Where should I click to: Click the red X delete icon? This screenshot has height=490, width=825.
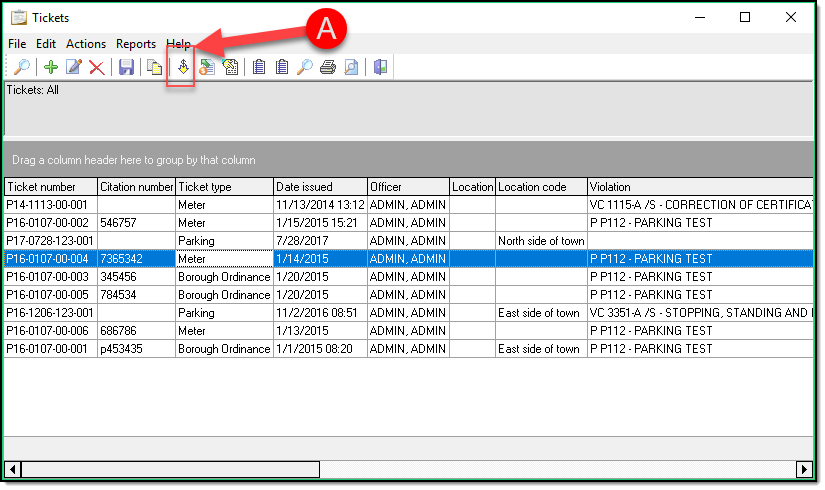tap(97, 67)
